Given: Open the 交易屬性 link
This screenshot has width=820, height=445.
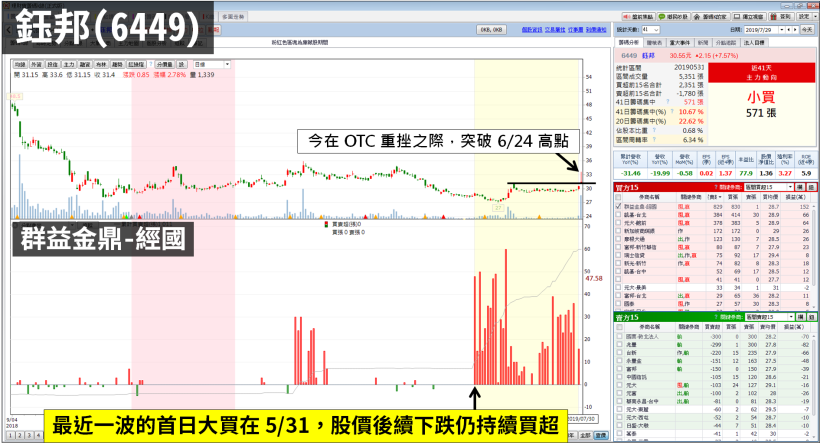Looking at the screenshot, I should pyautogui.click(x=554, y=30).
